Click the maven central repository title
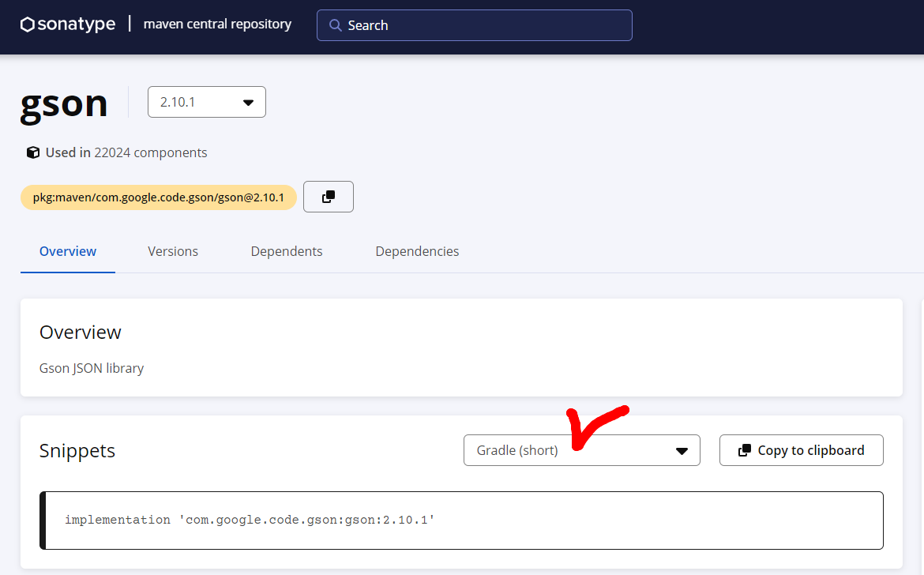 (x=217, y=24)
